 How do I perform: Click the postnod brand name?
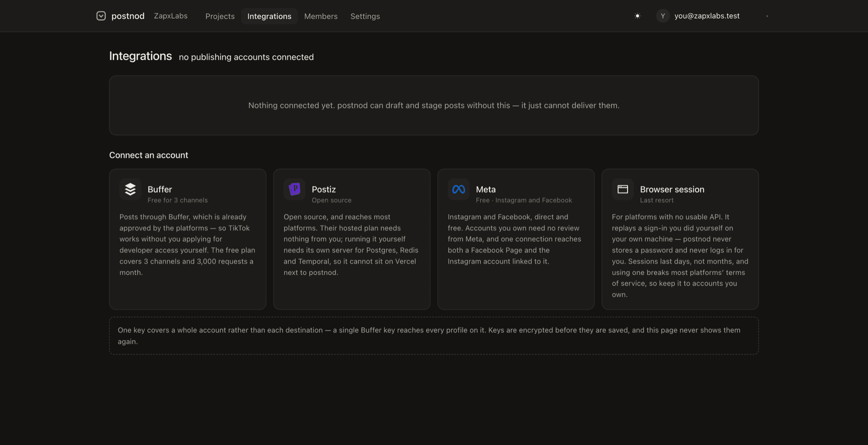tap(128, 16)
